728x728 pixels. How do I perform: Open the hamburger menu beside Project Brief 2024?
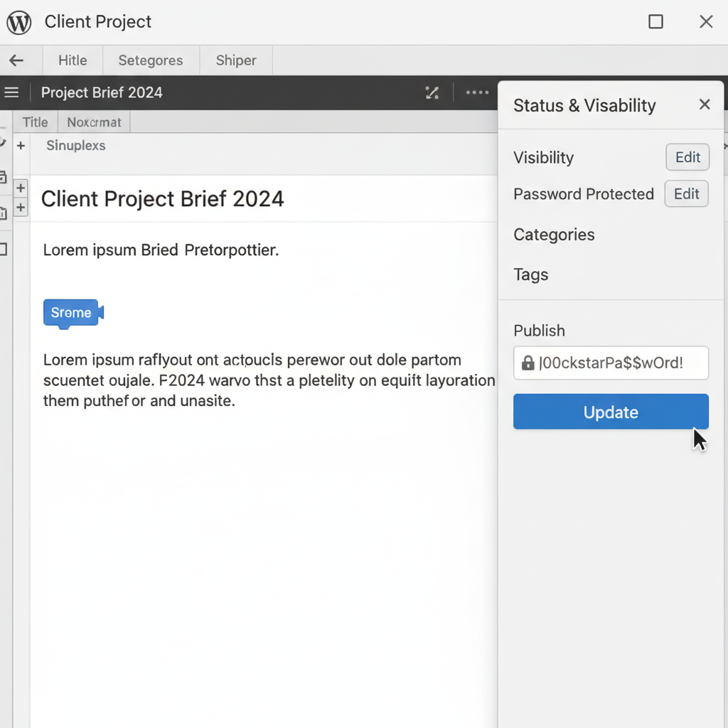[x=11, y=92]
